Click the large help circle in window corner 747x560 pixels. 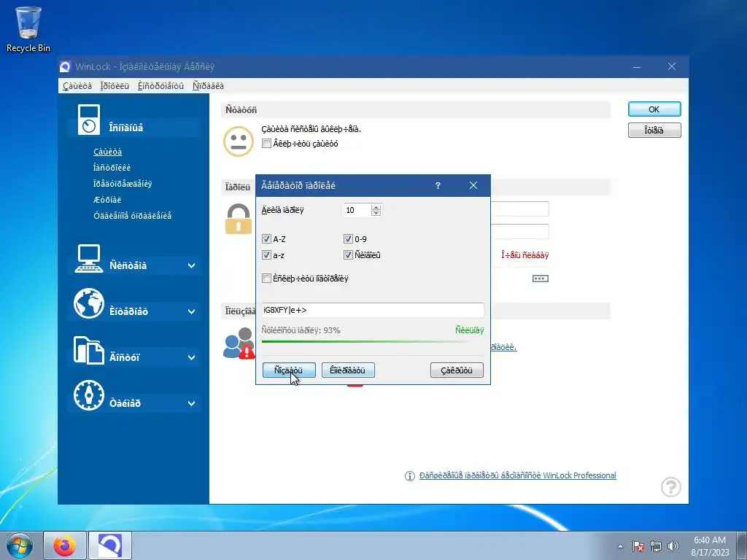671,487
